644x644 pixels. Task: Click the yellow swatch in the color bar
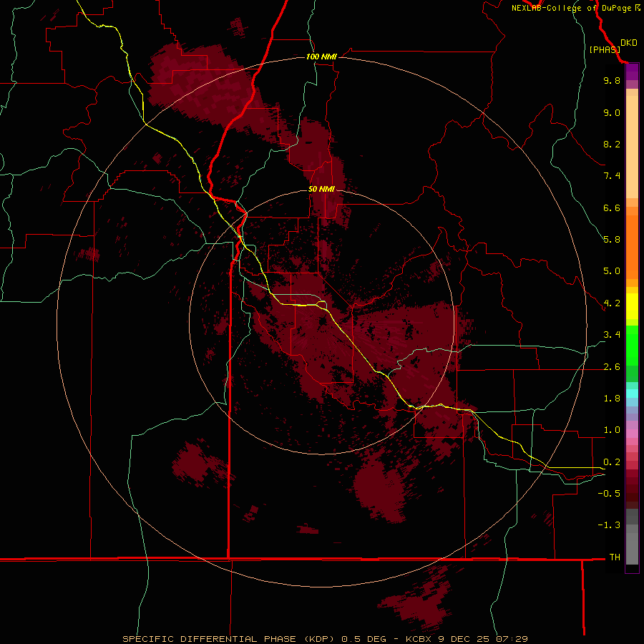pyautogui.click(x=632, y=306)
